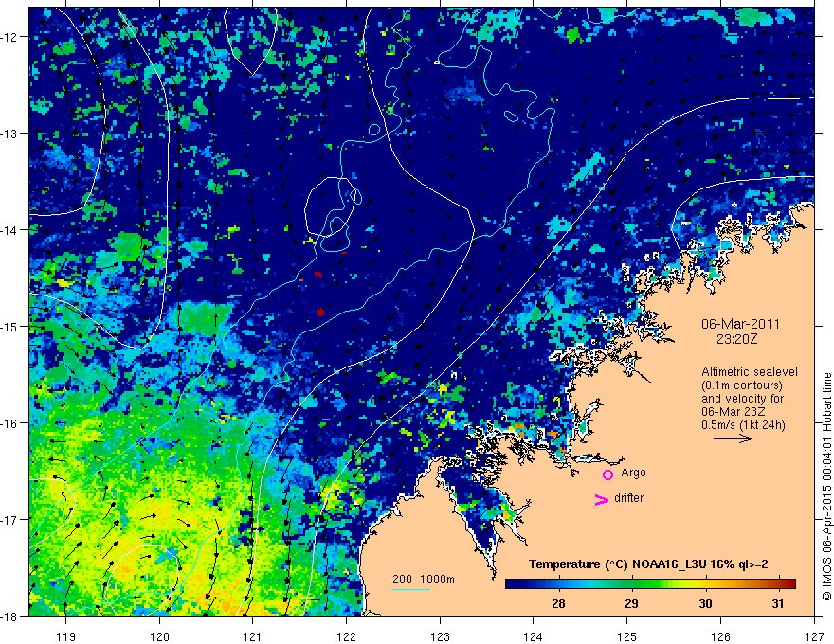Click the "(0.1m contours)" text
The width and height of the screenshot is (834, 644).
click(742, 385)
